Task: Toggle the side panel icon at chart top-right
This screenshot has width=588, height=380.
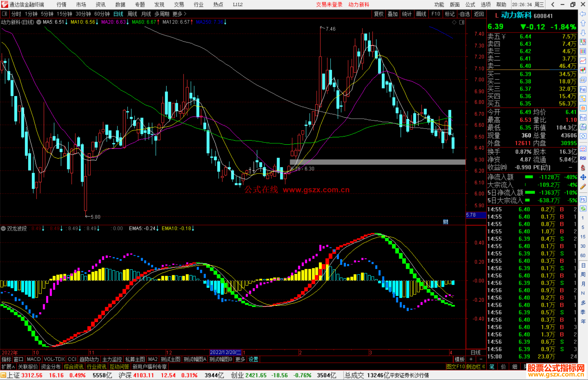Action: [462, 22]
